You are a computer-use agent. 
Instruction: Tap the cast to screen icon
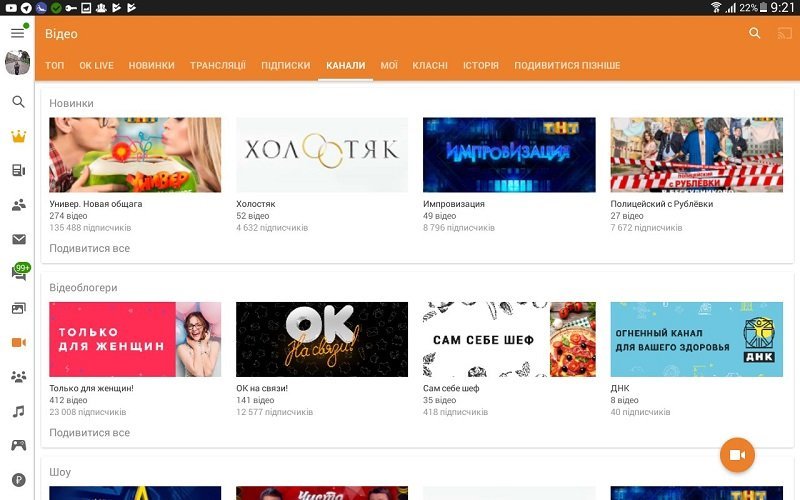pos(784,33)
